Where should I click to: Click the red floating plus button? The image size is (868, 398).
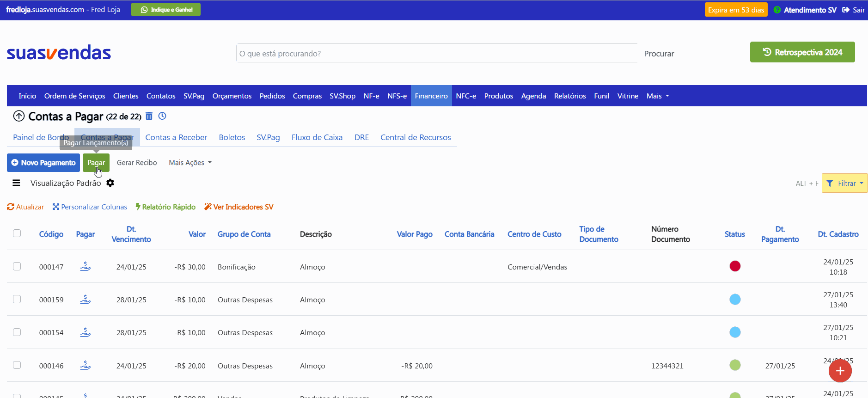point(840,371)
